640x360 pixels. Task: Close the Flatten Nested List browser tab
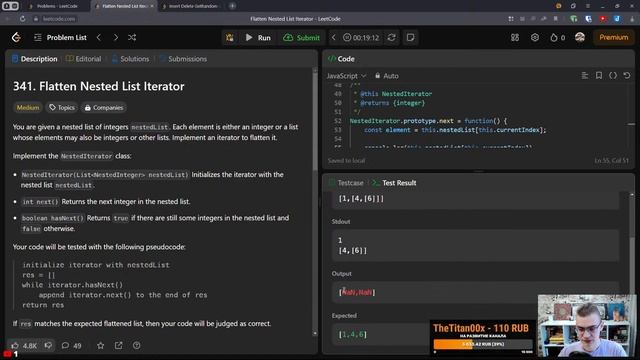pyautogui.click(x=152, y=6)
